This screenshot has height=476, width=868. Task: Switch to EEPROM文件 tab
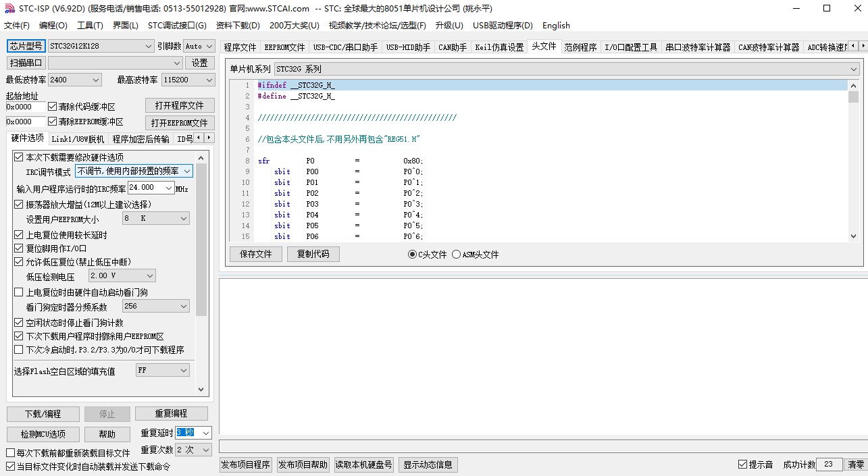284,47
